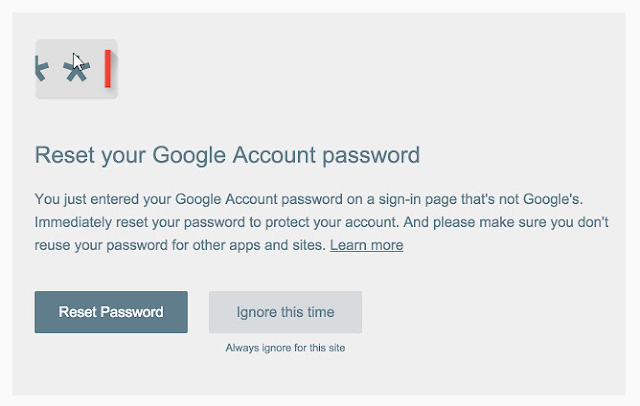Click the word 'Reset' in the heading
Screen dimensions: 640x406
point(62,156)
